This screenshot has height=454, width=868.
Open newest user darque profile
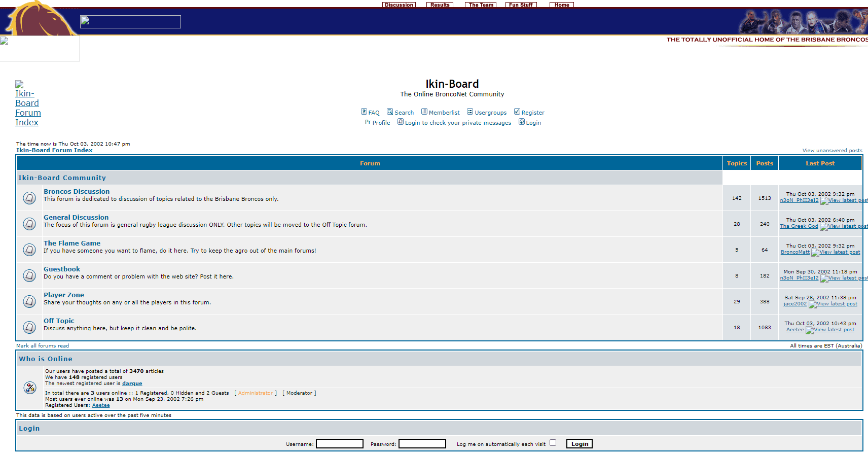132,383
